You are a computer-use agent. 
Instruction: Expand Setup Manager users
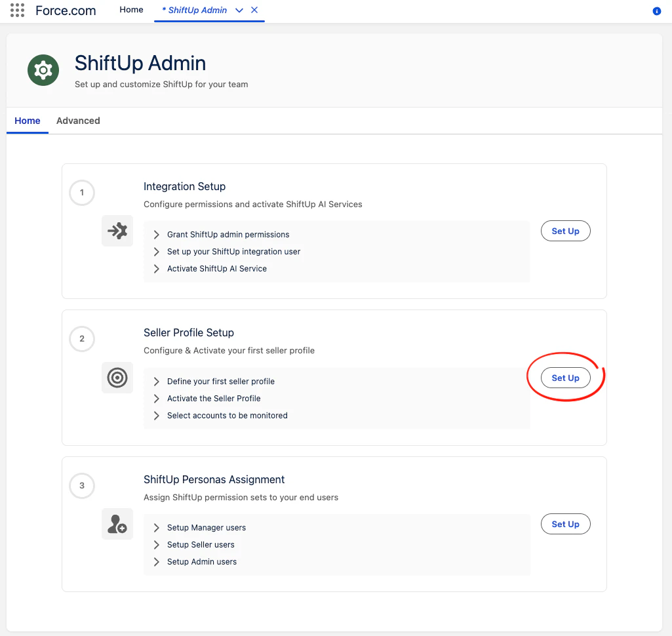point(157,528)
